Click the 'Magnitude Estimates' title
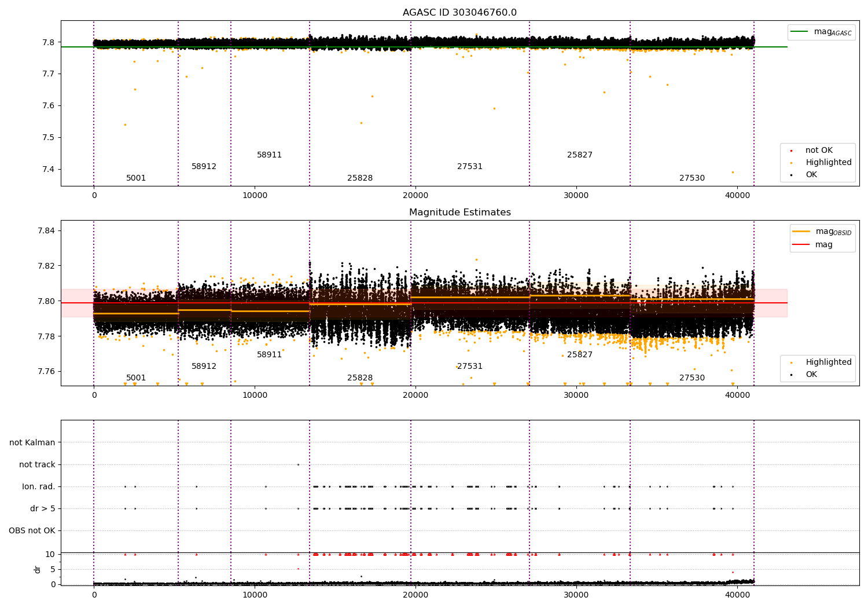The width and height of the screenshot is (868, 608). [x=459, y=213]
